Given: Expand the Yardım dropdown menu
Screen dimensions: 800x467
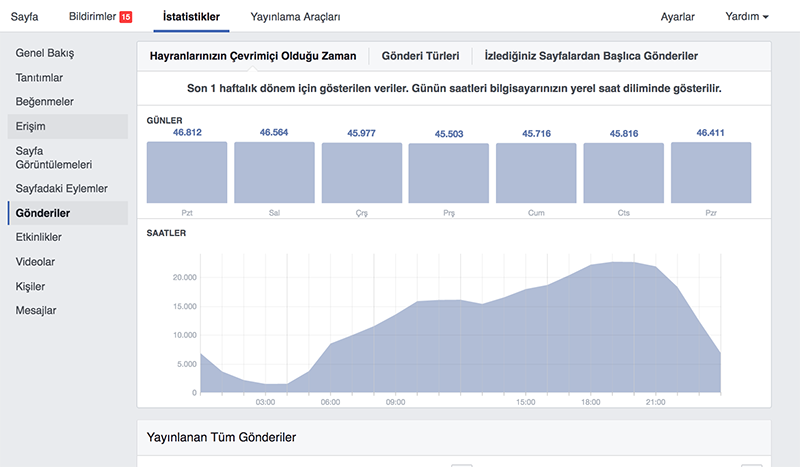Looking at the screenshot, I should (746, 16).
